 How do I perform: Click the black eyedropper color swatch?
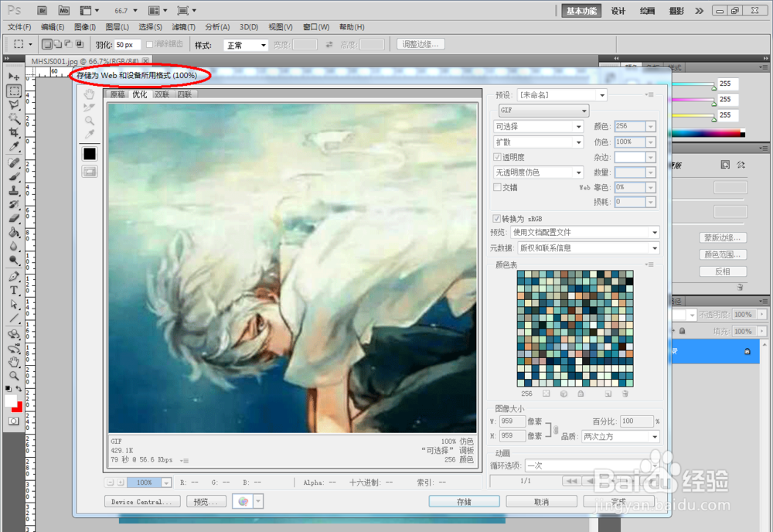click(89, 154)
